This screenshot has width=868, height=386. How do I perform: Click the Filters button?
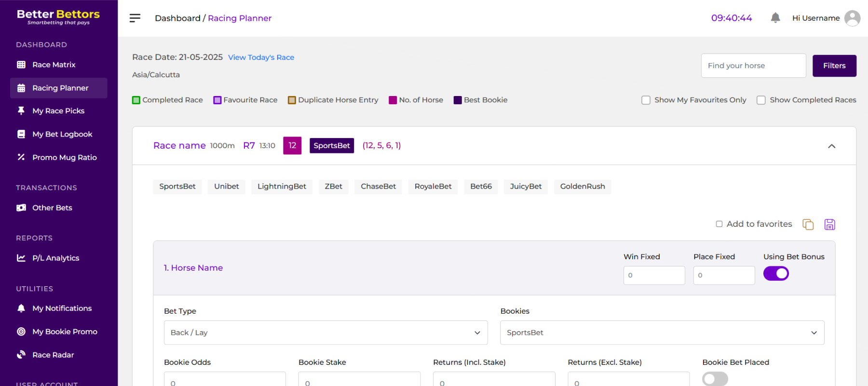[834, 66]
